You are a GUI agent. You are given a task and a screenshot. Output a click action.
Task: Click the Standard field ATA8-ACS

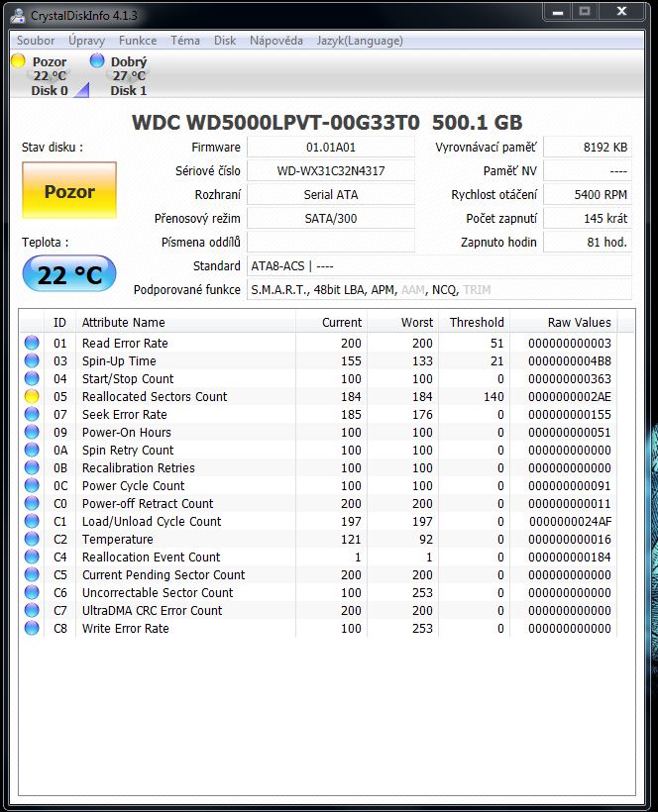click(439, 265)
